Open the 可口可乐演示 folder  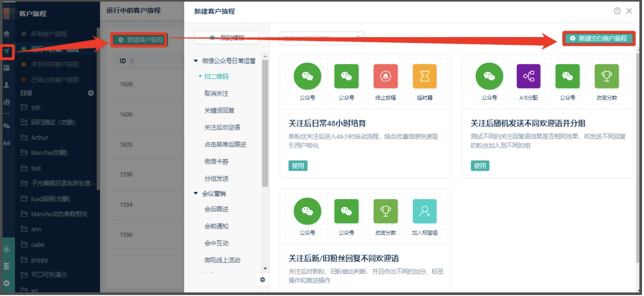coord(49,275)
